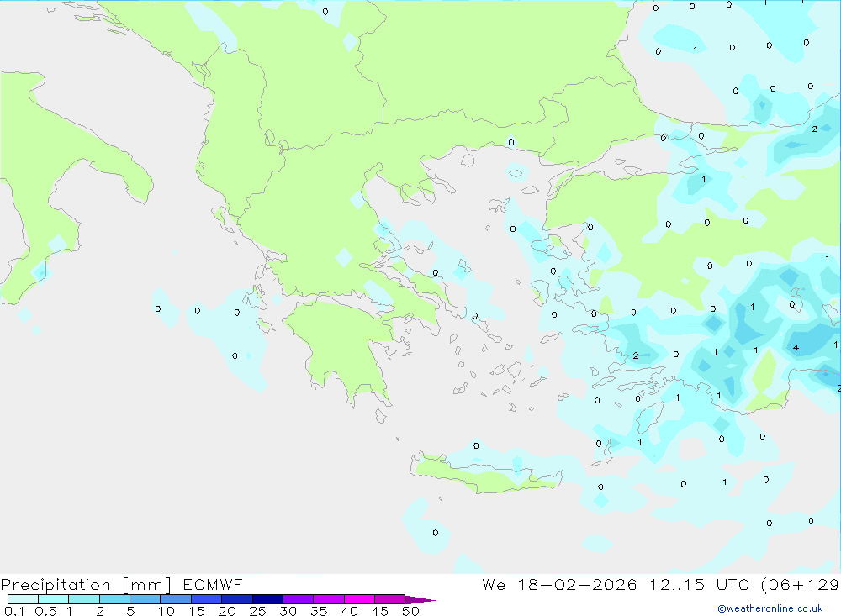Click the '15' legend scale label
The width and height of the screenshot is (841, 616).
pos(196,611)
